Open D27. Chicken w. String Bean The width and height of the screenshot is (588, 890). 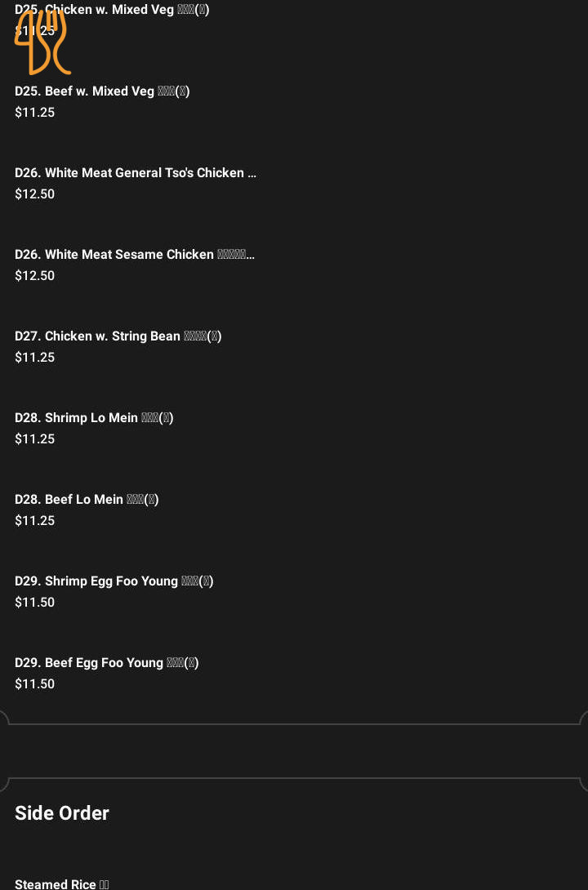(118, 336)
